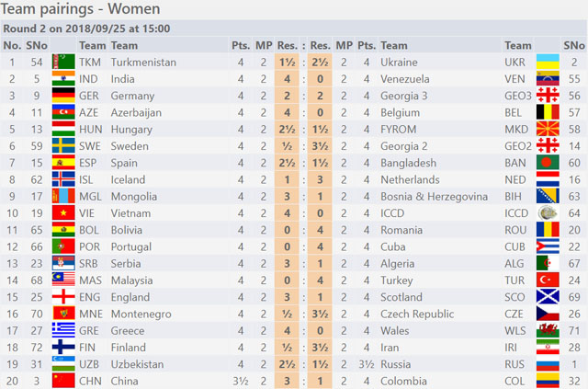Click the Turkmenistan flag icon
Viewport: 588px width, 389px height.
(63, 62)
